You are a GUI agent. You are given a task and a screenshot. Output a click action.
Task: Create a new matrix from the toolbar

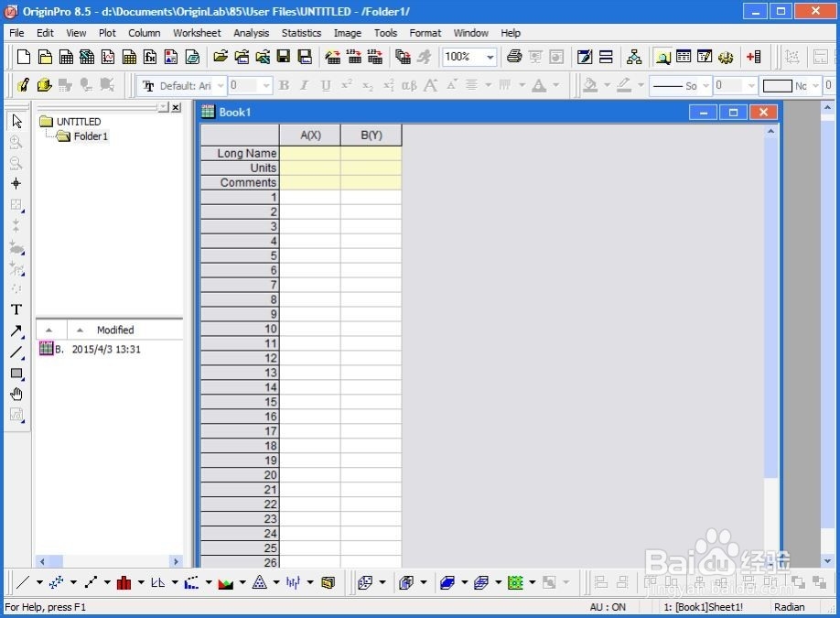click(129, 57)
